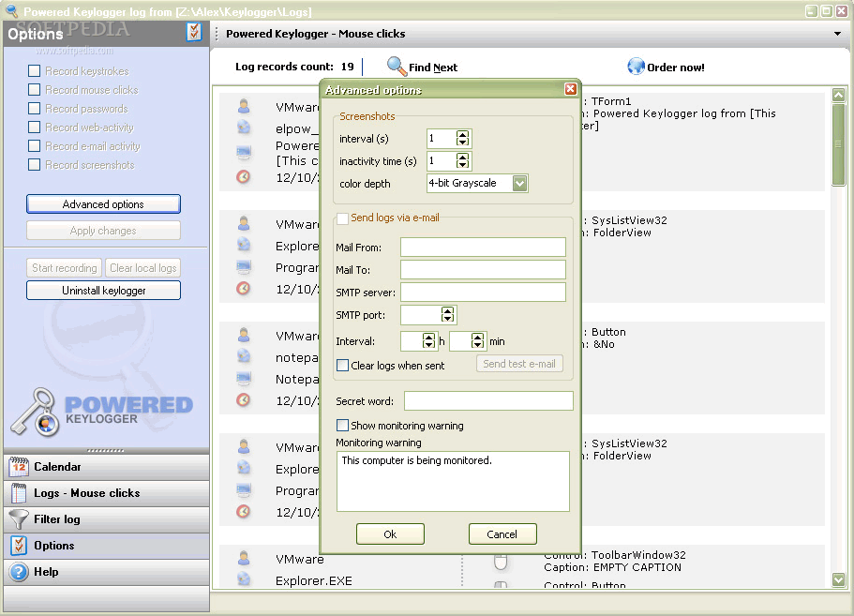854x616 pixels.
Task: Click Clear local logs button
Action: (142, 268)
